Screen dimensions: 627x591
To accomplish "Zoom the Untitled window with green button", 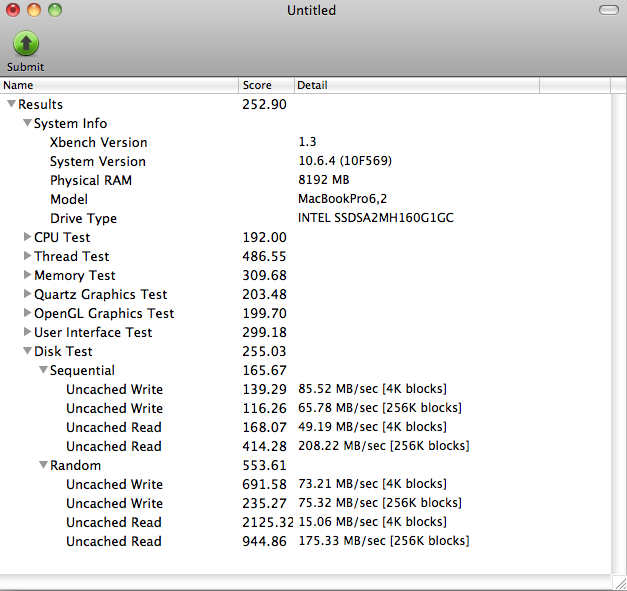I will tap(55, 10).
